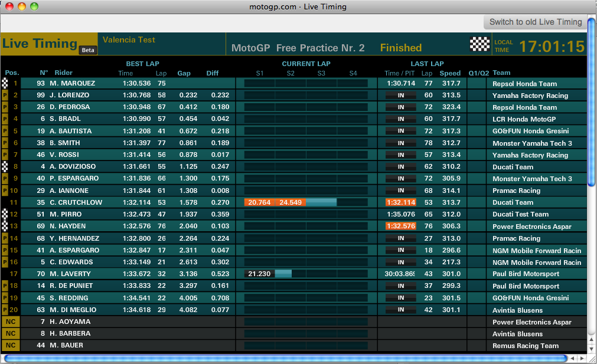Click the checkered flag icon next to Marquez
Screen dimensions: 597x364
[x=5, y=84]
